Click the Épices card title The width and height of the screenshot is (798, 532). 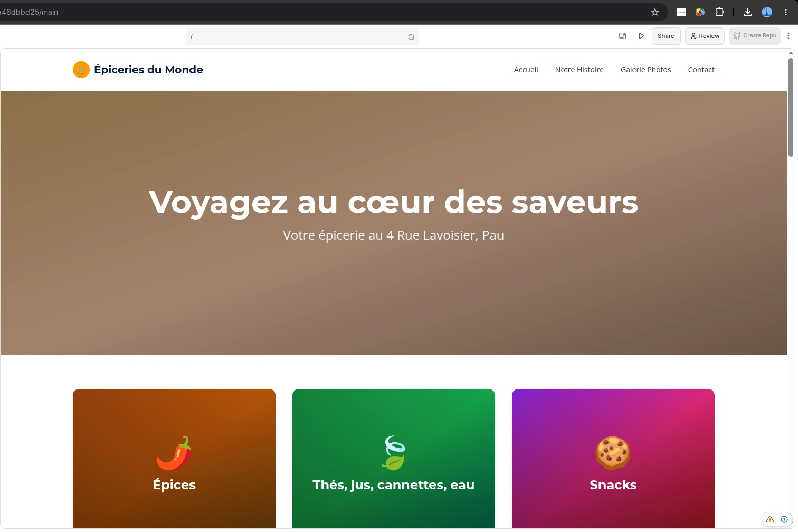tap(174, 484)
